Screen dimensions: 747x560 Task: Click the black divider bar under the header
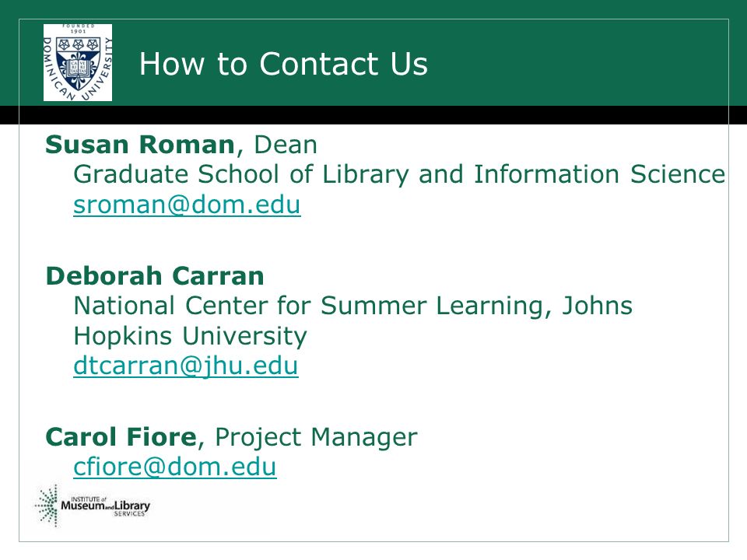click(373, 115)
